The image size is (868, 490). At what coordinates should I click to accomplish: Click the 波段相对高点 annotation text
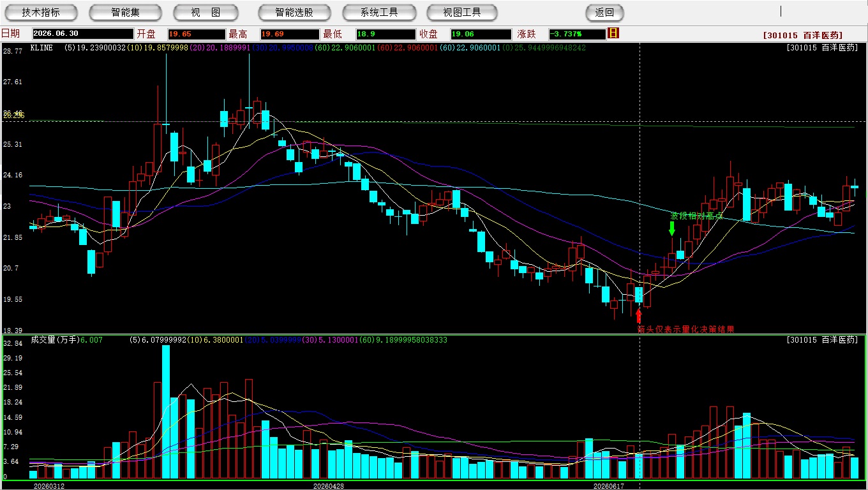pos(696,216)
